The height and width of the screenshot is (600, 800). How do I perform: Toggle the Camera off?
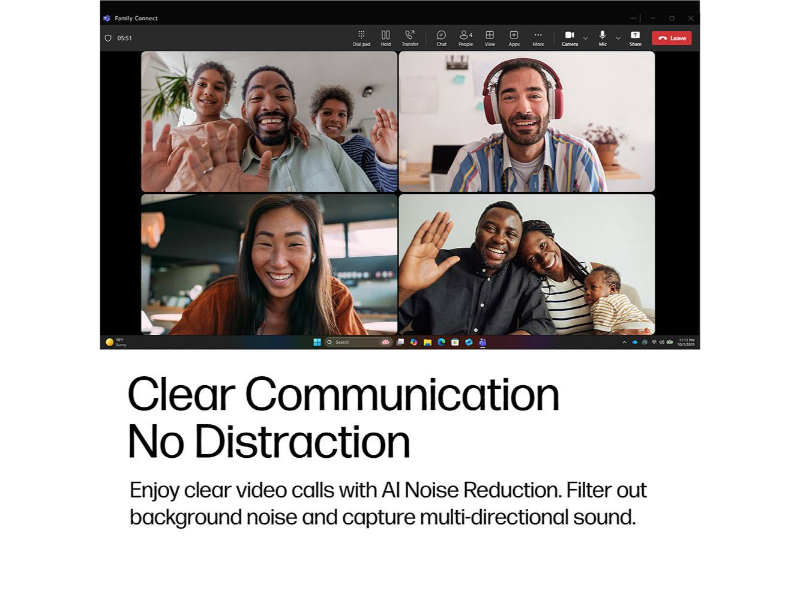pyautogui.click(x=570, y=38)
